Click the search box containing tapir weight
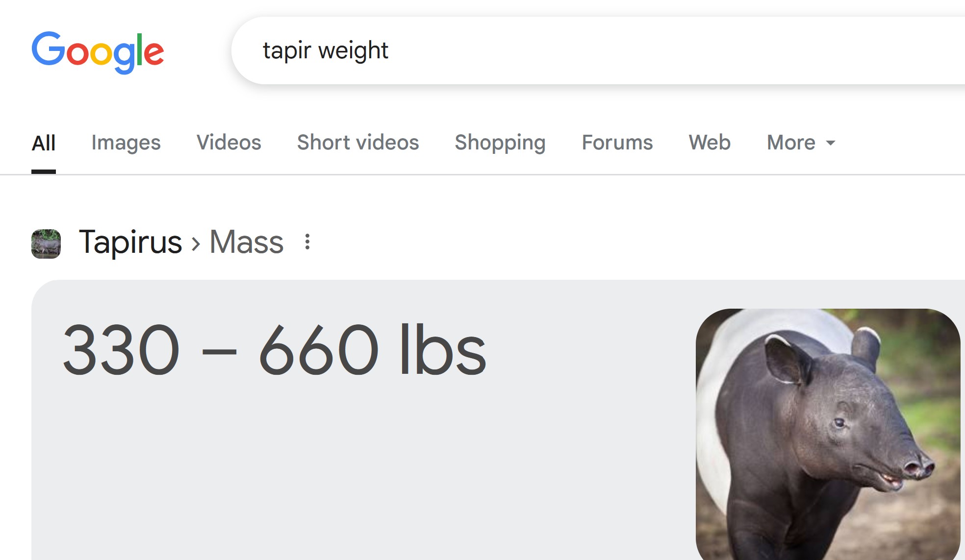Image resolution: width=965 pixels, height=560 pixels. [x=598, y=50]
